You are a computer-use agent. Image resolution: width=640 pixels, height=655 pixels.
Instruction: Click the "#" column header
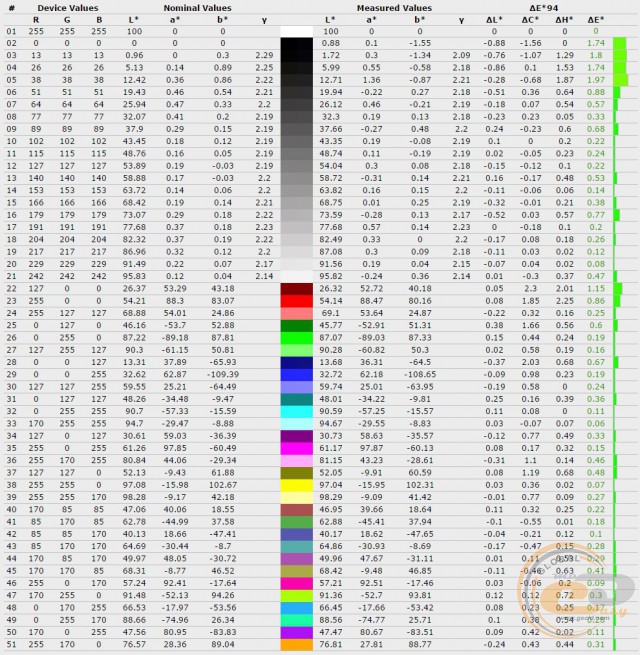pyautogui.click(x=12, y=8)
